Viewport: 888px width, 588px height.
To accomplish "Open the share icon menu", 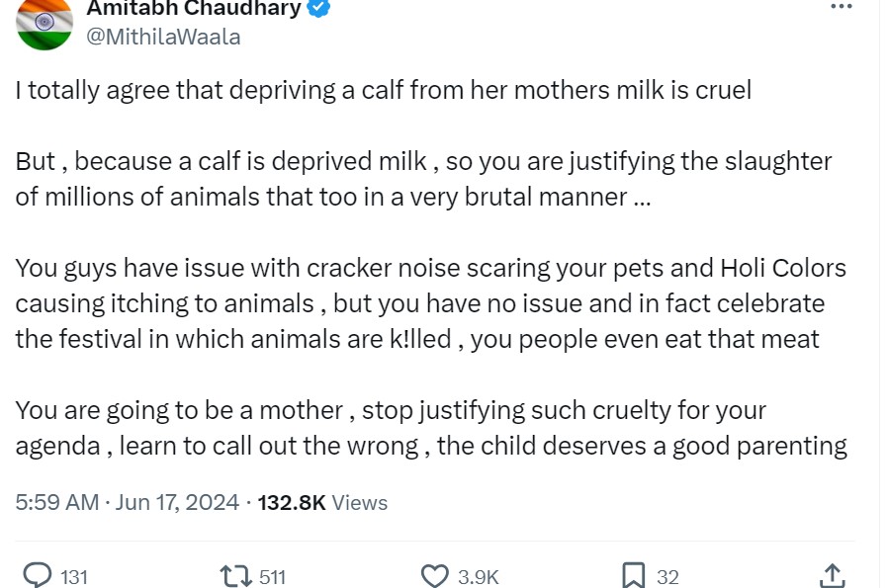I will tap(832, 574).
